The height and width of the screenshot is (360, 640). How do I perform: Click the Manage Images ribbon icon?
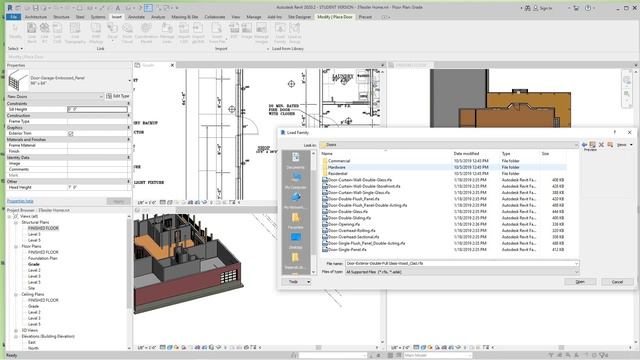[x=261, y=33]
